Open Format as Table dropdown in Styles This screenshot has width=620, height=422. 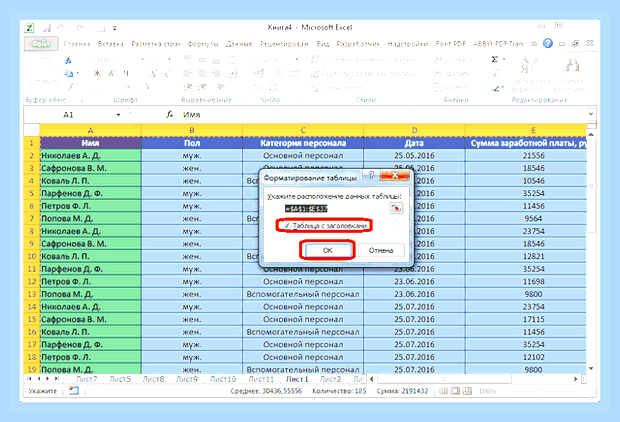[x=363, y=74]
